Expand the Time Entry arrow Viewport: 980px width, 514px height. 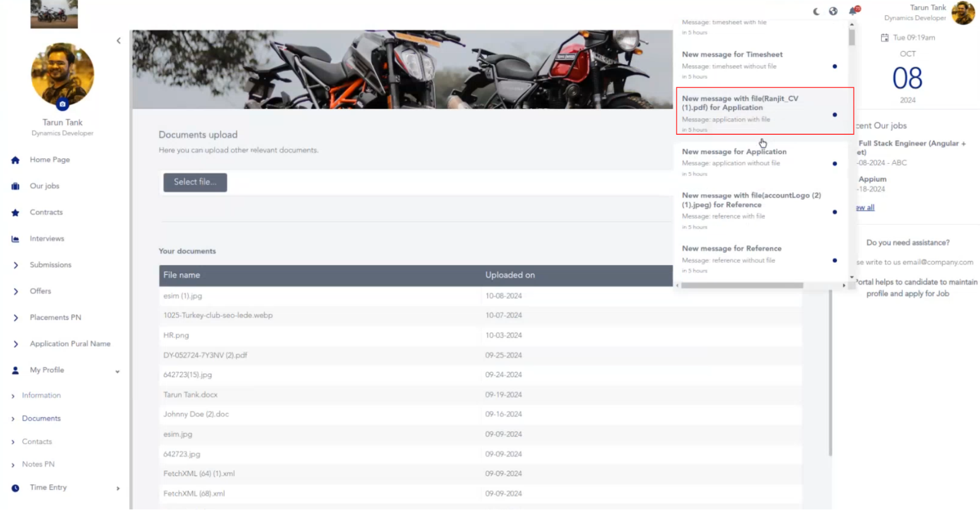(118, 488)
